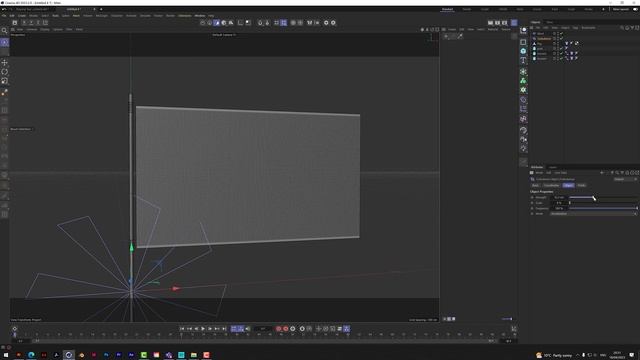Play the timeline animation forward

pyautogui.click(x=203, y=329)
